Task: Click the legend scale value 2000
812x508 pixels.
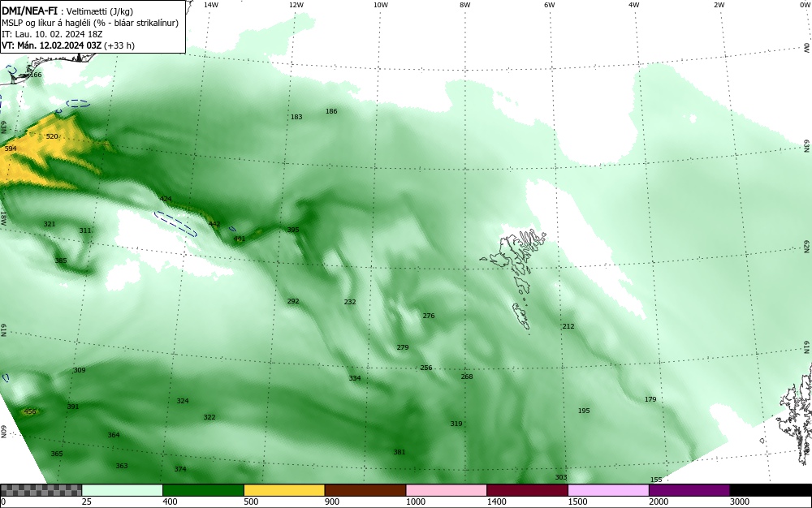Action: click(x=659, y=502)
